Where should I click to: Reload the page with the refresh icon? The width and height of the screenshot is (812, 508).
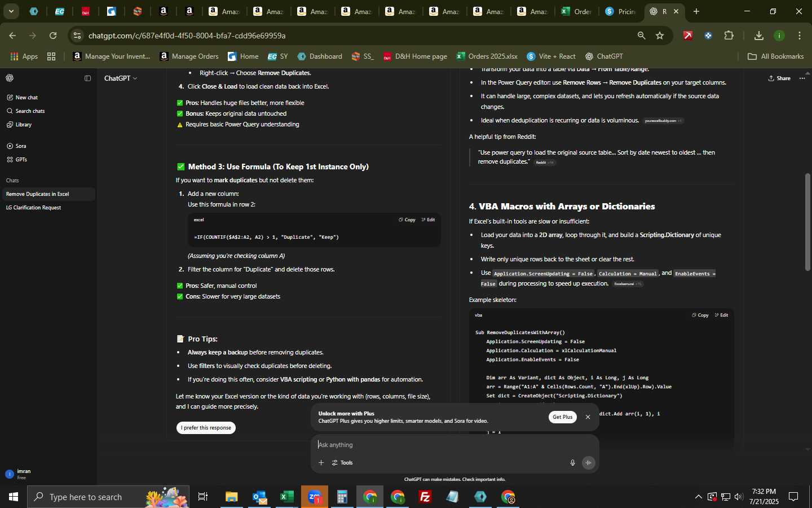click(53, 36)
